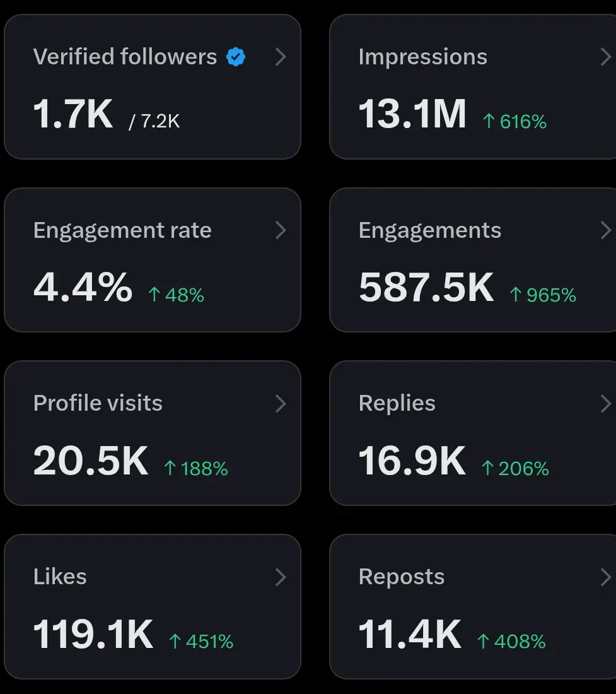Expand the Verified followers chevron
The height and width of the screenshot is (694, 616).
coord(281,57)
